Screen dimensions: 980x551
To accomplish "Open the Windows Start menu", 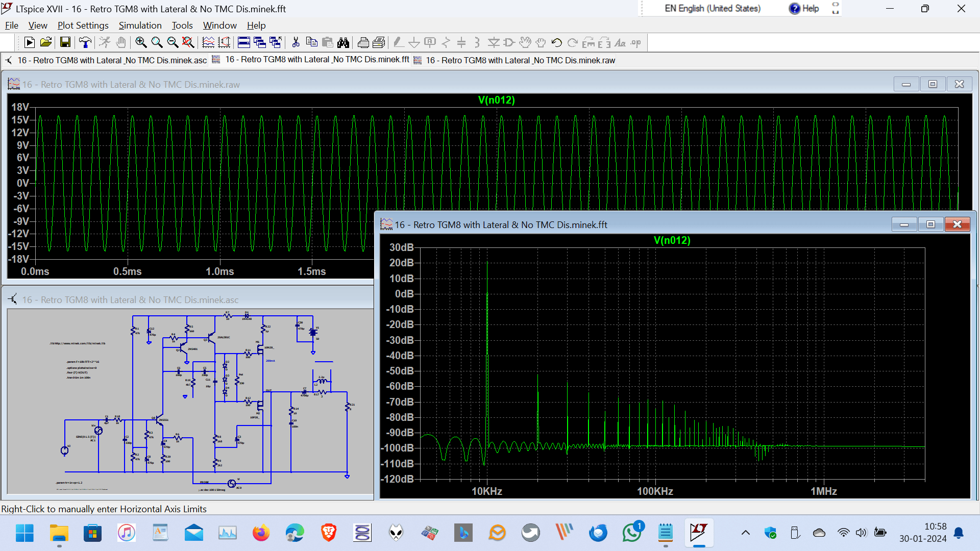I will tap(24, 533).
